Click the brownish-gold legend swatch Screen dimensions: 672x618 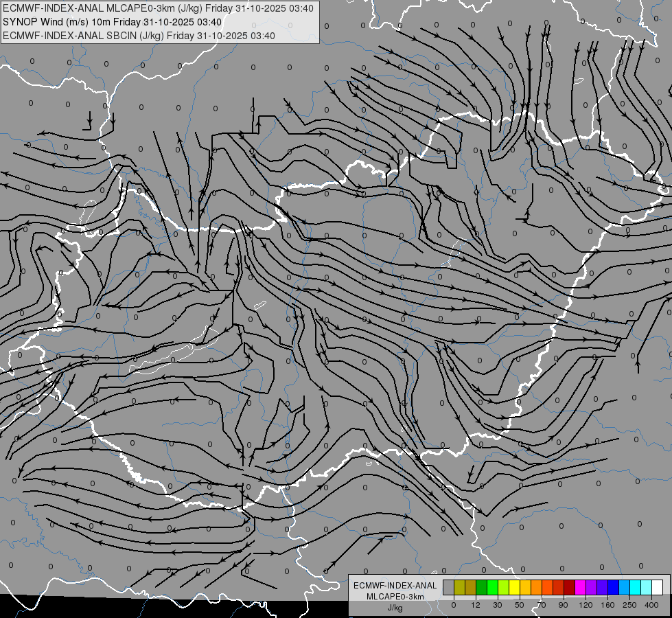click(471, 587)
